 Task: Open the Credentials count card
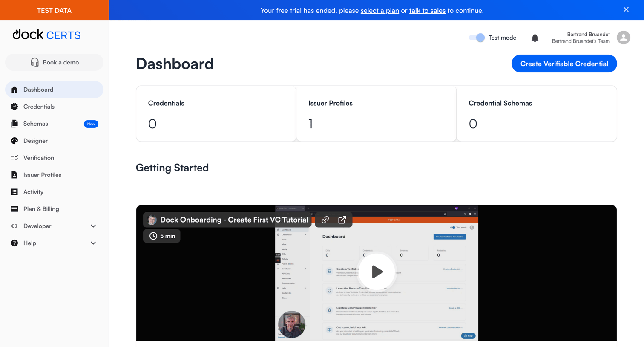[x=216, y=113]
